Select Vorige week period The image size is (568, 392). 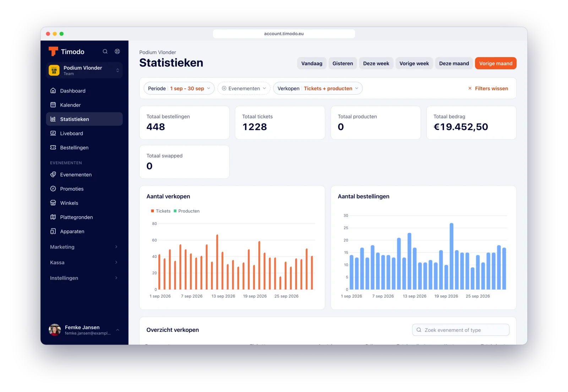click(414, 64)
